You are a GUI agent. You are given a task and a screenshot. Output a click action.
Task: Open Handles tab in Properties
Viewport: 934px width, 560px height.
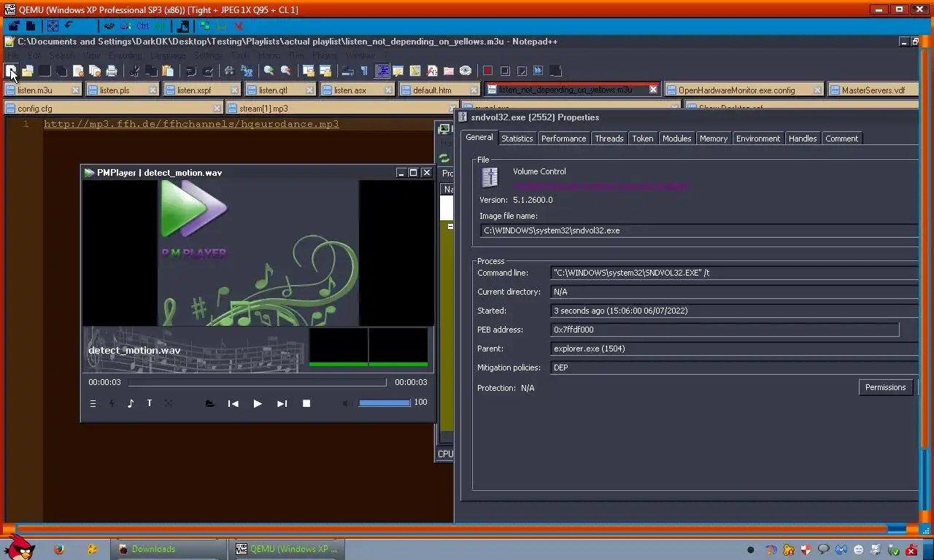pos(803,139)
